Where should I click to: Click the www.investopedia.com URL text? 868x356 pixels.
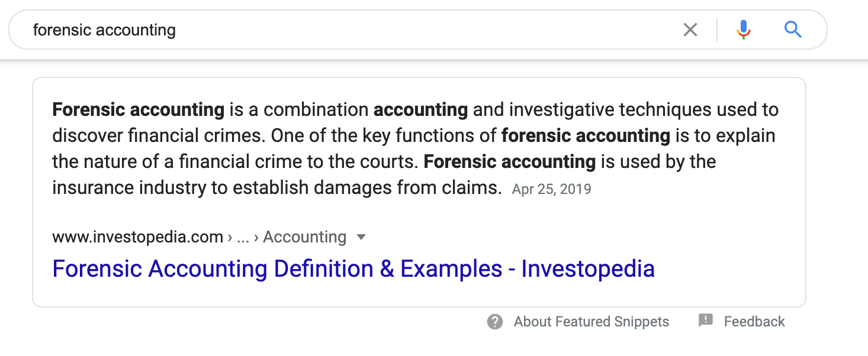[x=137, y=237]
